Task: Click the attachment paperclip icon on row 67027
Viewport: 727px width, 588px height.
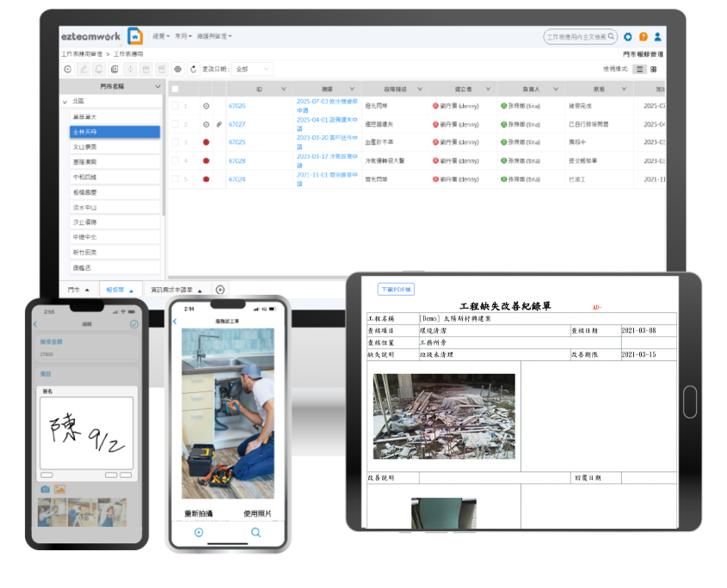Action: tap(219, 124)
